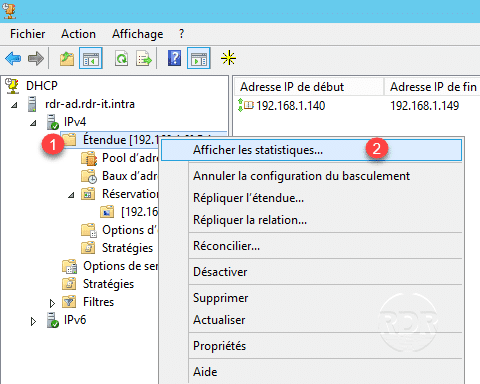
Task: Click the Réservations folder icon
Action: (x=88, y=194)
